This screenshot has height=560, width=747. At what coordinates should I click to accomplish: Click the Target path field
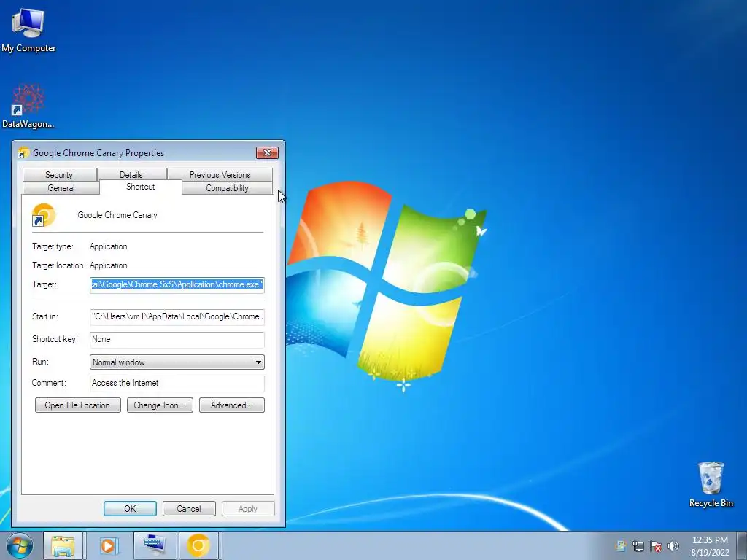tap(177, 285)
